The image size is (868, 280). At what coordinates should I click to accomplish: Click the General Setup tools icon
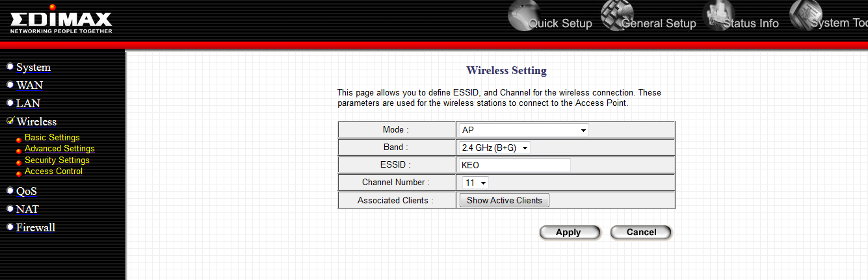coord(617,15)
